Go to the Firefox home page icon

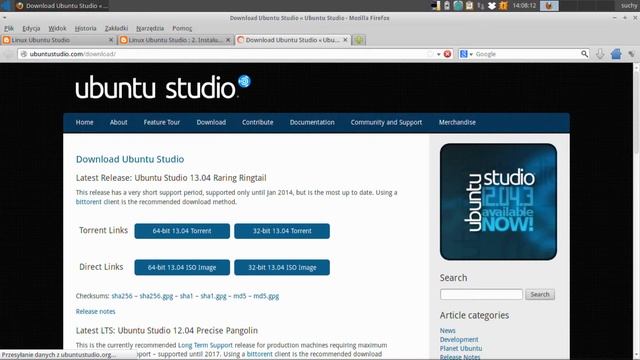click(616, 54)
